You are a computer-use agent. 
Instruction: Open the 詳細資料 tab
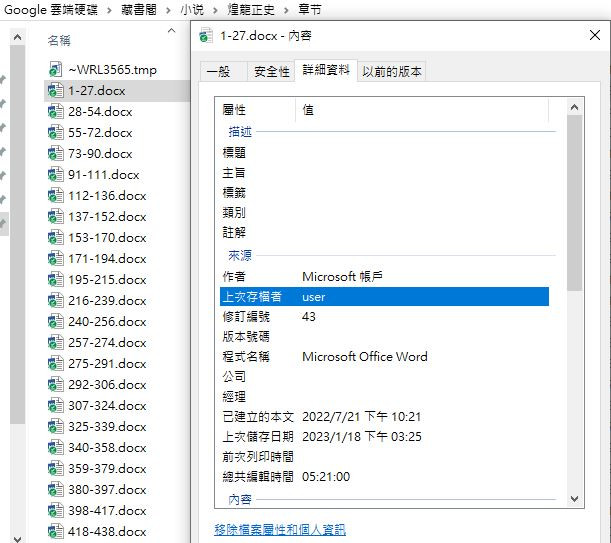(326, 70)
